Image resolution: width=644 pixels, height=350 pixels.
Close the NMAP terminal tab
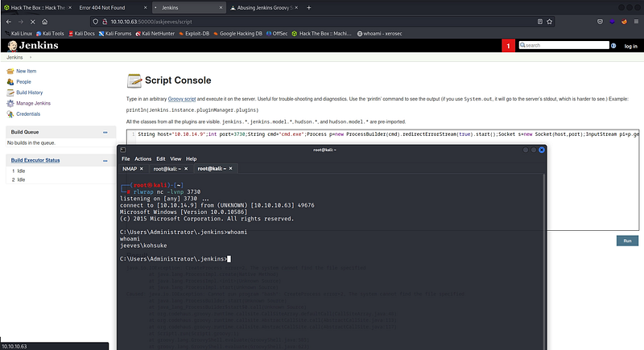(x=142, y=169)
